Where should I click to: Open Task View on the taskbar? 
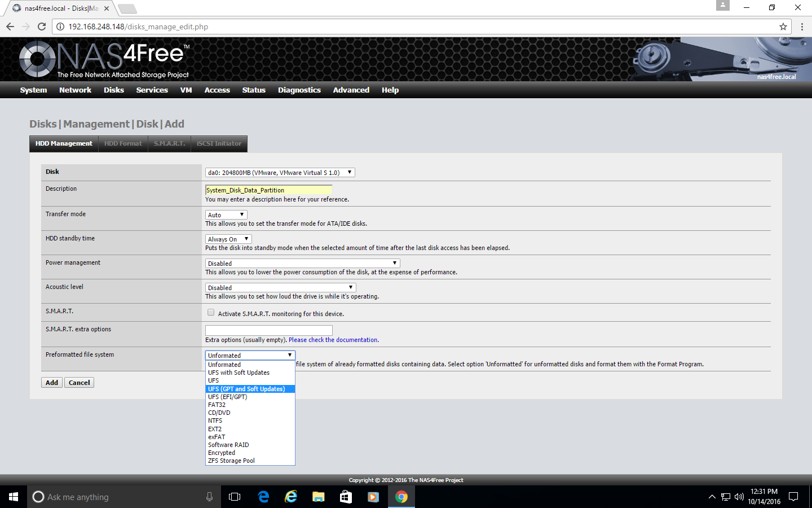tap(235, 497)
